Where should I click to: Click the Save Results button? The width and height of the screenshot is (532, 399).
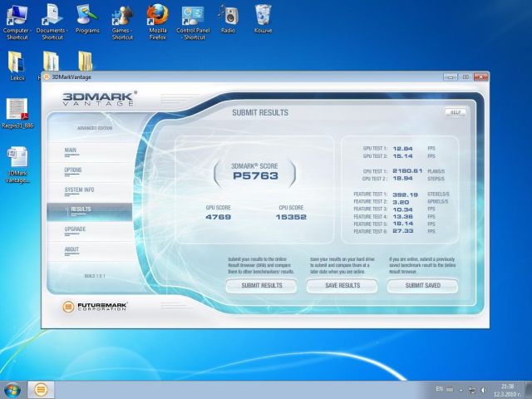(342, 286)
